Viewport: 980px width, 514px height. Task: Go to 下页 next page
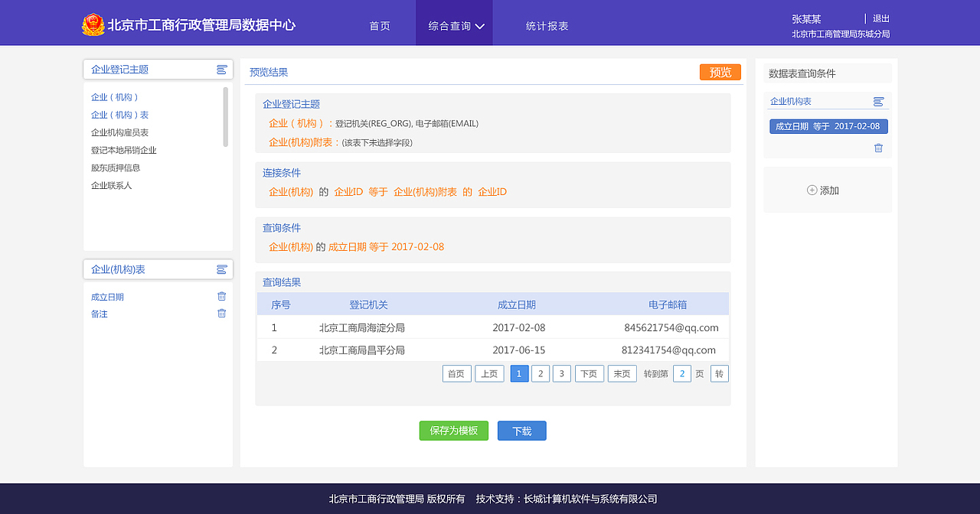click(590, 373)
